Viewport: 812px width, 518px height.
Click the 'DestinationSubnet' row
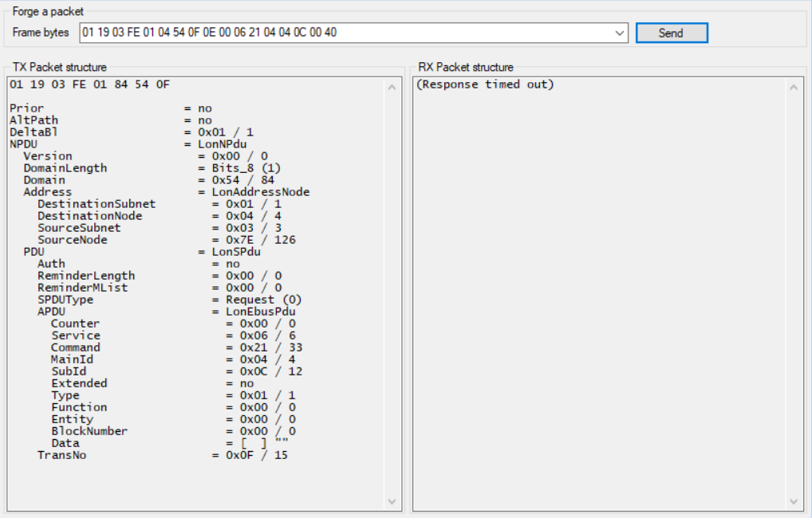tap(159, 203)
